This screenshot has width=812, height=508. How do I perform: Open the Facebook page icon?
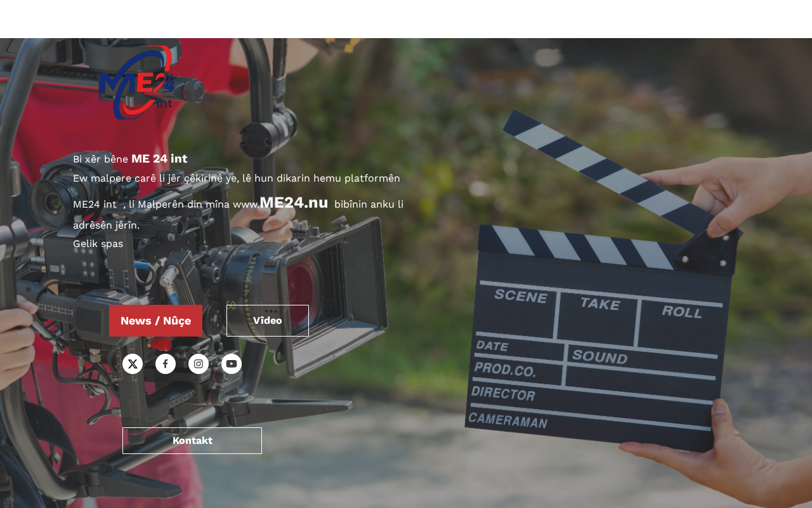[166, 364]
